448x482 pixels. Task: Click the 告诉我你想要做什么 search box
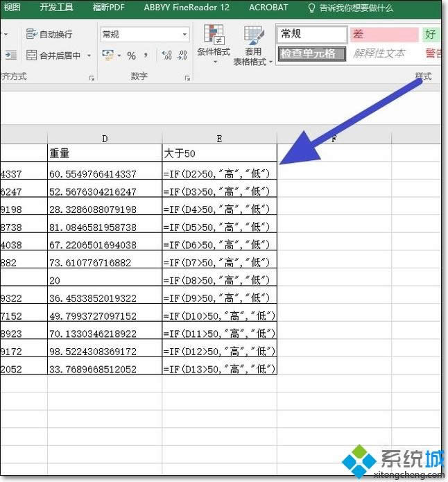pos(350,8)
